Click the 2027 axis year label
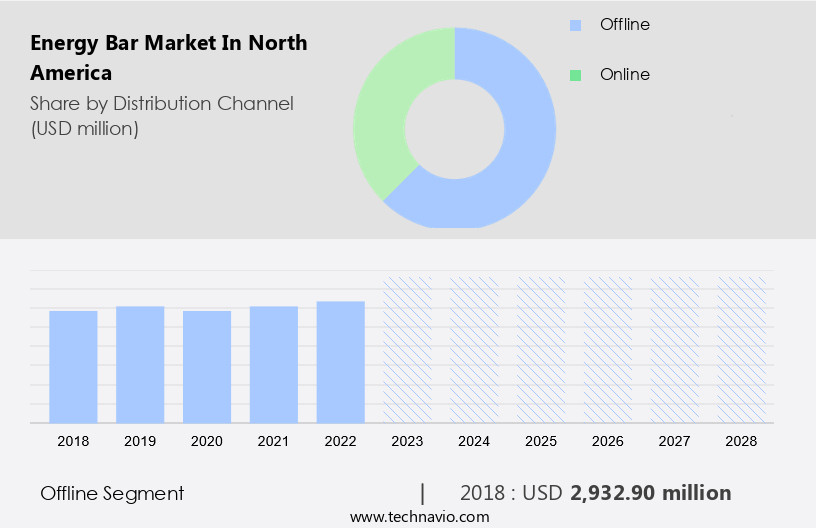The width and height of the screenshot is (816, 528). pyautogui.click(x=675, y=441)
